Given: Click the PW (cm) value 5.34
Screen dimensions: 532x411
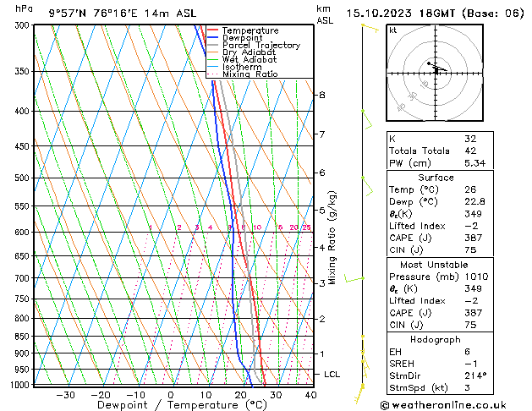Looking at the screenshot, I should click(x=475, y=162).
